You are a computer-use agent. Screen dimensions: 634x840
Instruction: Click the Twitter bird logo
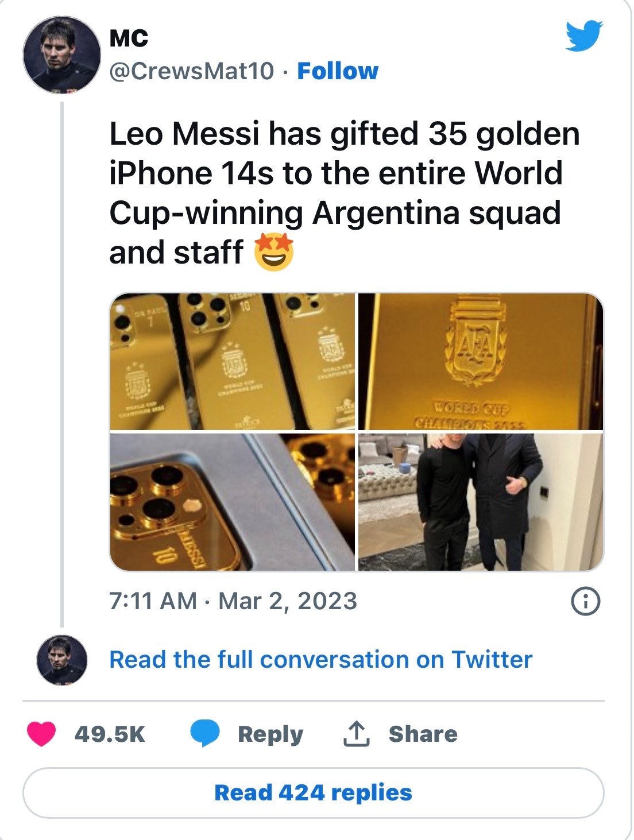pyautogui.click(x=583, y=36)
